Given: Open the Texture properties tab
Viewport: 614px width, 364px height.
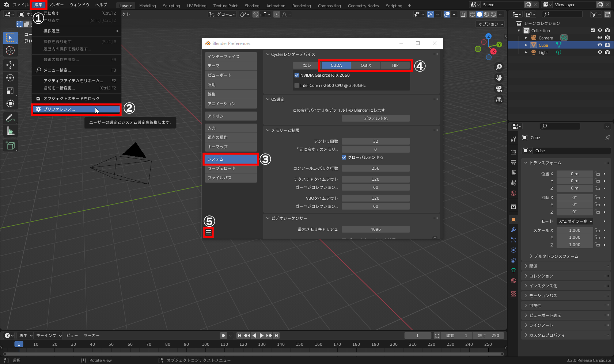Looking at the screenshot, I should (x=513, y=294).
